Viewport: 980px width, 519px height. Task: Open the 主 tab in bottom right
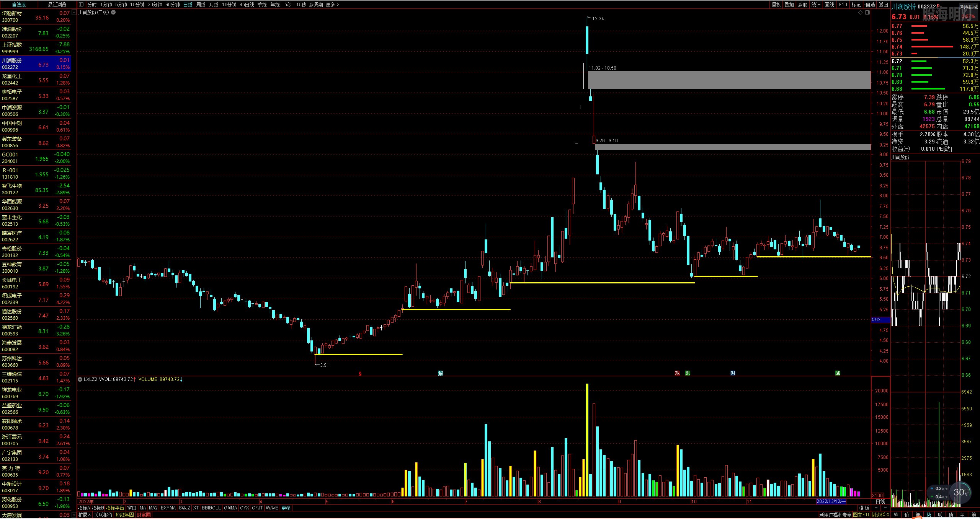[962, 515]
